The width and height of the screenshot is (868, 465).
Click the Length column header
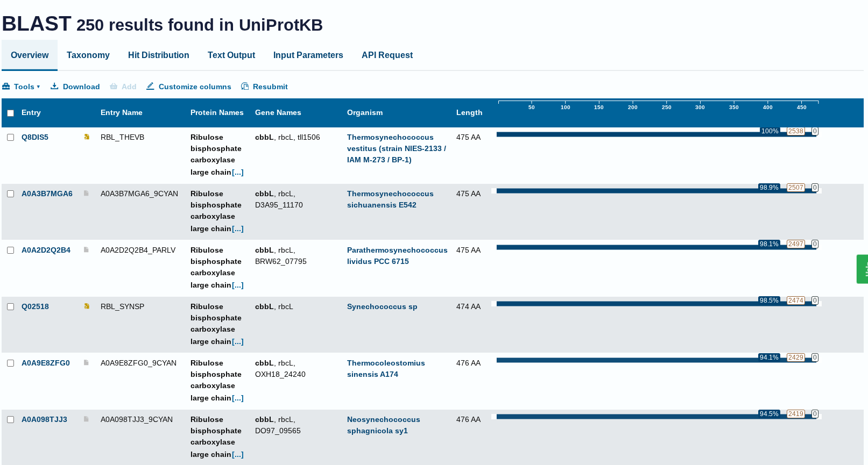pyautogui.click(x=469, y=112)
